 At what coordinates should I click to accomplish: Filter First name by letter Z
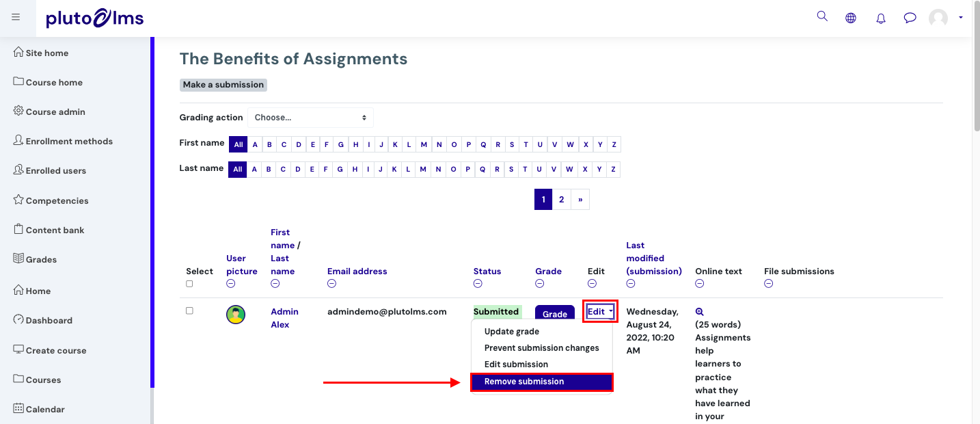point(614,144)
